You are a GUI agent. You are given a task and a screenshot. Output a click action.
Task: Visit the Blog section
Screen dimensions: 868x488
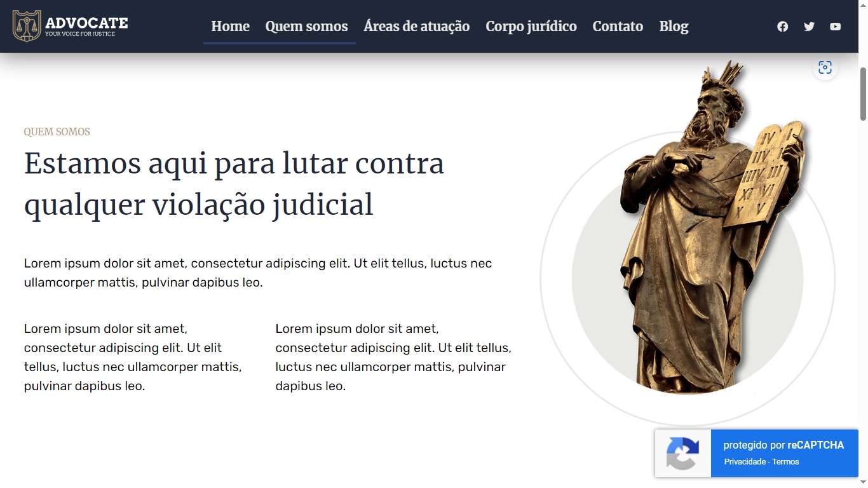click(x=674, y=27)
